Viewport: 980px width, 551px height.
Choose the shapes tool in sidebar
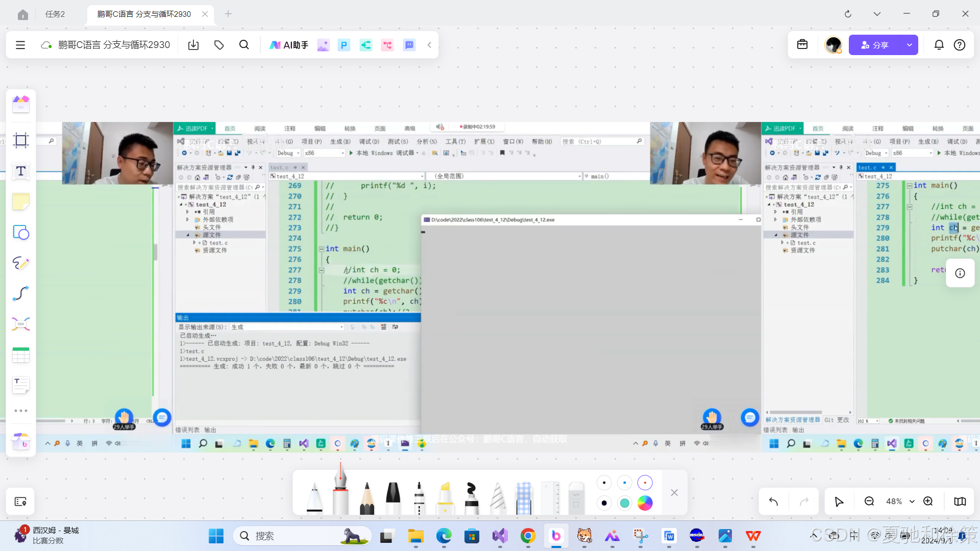pos(21,233)
